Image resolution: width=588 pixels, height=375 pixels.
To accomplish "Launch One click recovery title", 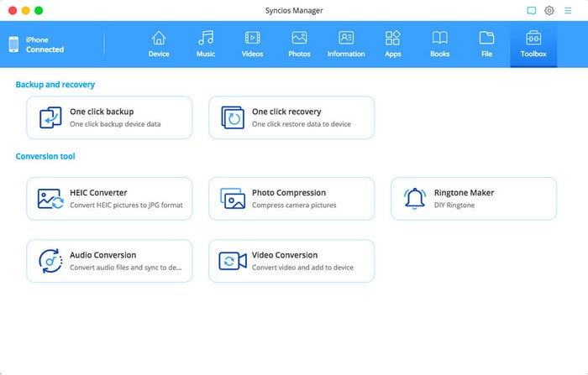I will [286, 112].
